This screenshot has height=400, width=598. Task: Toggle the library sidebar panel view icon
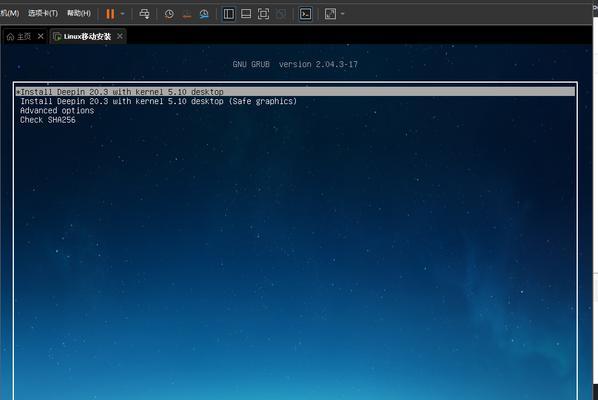point(228,14)
